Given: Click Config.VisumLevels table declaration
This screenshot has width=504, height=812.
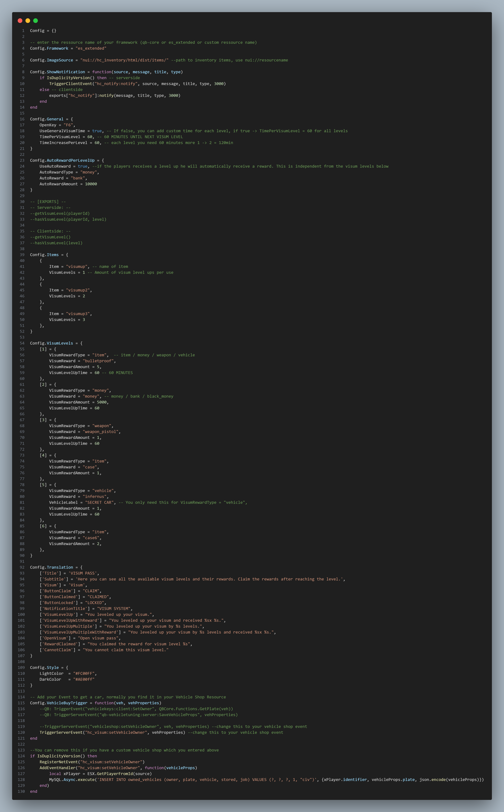Looking at the screenshot, I should pos(56,343).
